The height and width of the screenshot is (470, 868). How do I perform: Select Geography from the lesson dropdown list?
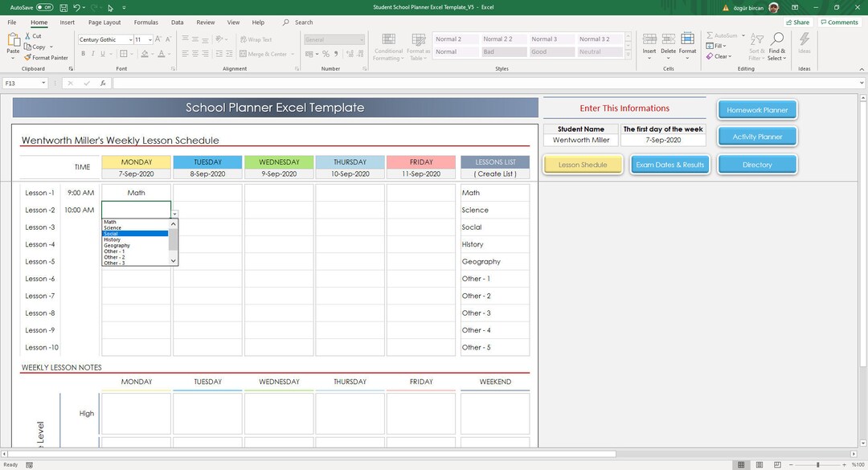[x=117, y=245]
